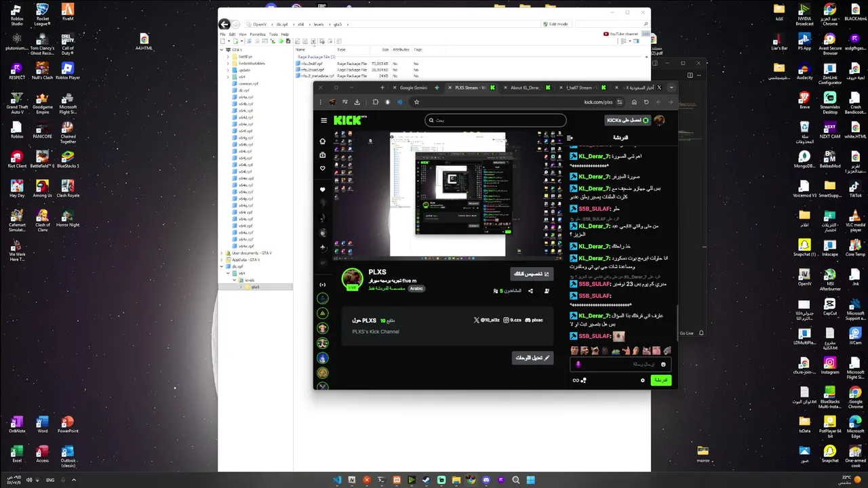This screenshot has height=488, width=868.
Task: Open pixac Discord link
Action: tap(534, 320)
